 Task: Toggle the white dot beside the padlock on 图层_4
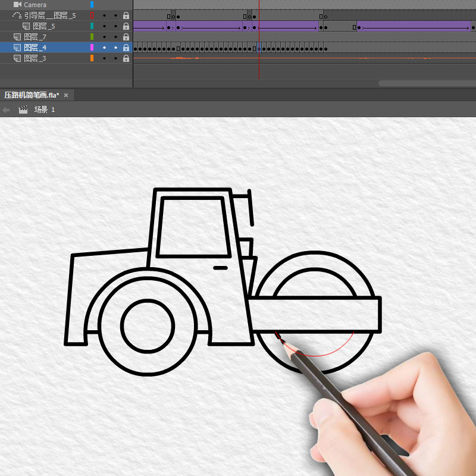pos(115,48)
